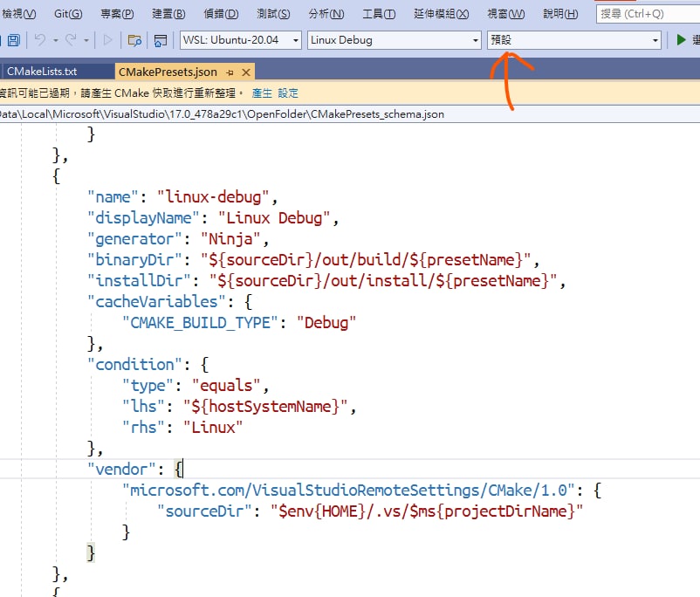Image resolution: width=700 pixels, height=597 pixels.
Task: Open the WSL: Ubuntu-20.04 target dropdown
Action: [241, 40]
